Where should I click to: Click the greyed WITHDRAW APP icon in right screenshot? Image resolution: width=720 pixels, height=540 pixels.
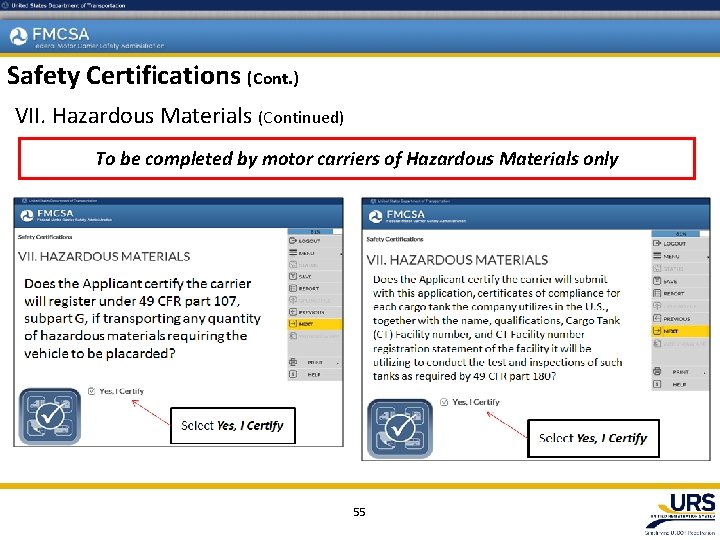click(657, 343)
